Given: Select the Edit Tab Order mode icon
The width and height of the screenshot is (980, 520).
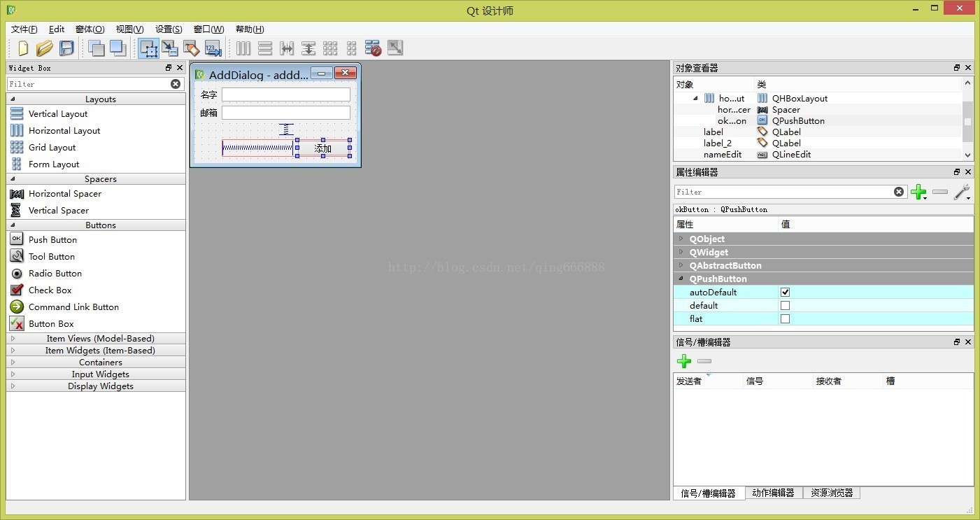Looking at the screenshot, I should tap(213, 48).
